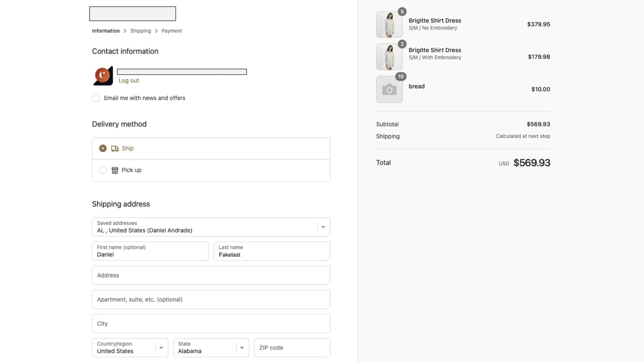Image resolution: width=644 pixels, height=362 pixels.
Task: Select the Pick up radio button
Action: click(103, 170)
